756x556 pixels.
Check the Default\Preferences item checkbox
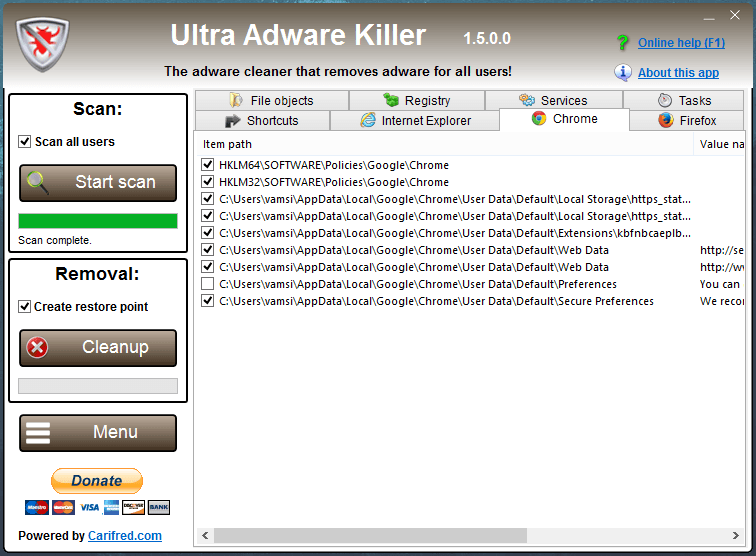[207, 284]
